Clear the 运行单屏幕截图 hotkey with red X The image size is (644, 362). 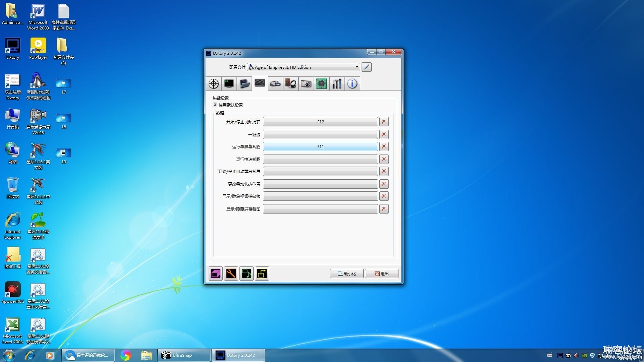pyautogui.click(x=384, y=146)
